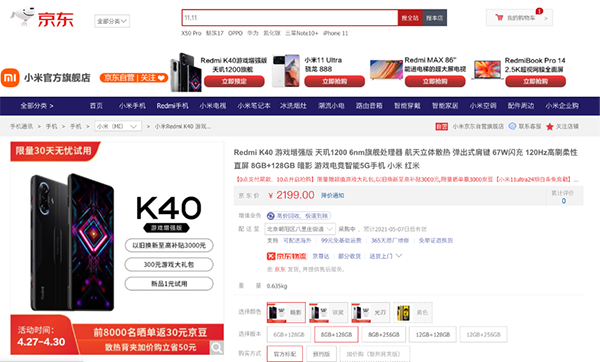600x362 pixels.
Task: Open the Redmi K40 banner phone image
Action: click(186, 72)
